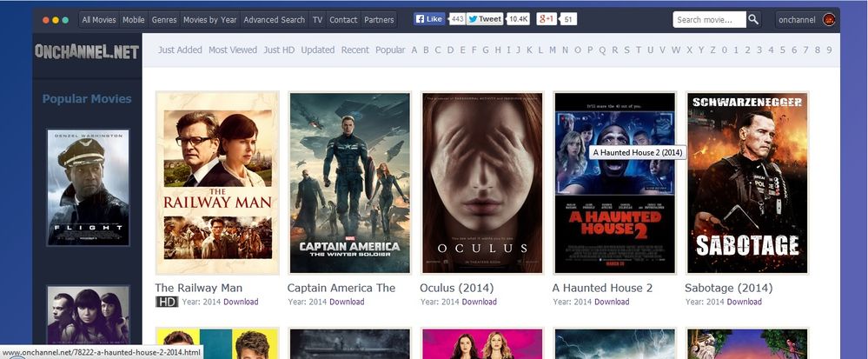Click the tweet count 10.4K

(x=519, y=19)
